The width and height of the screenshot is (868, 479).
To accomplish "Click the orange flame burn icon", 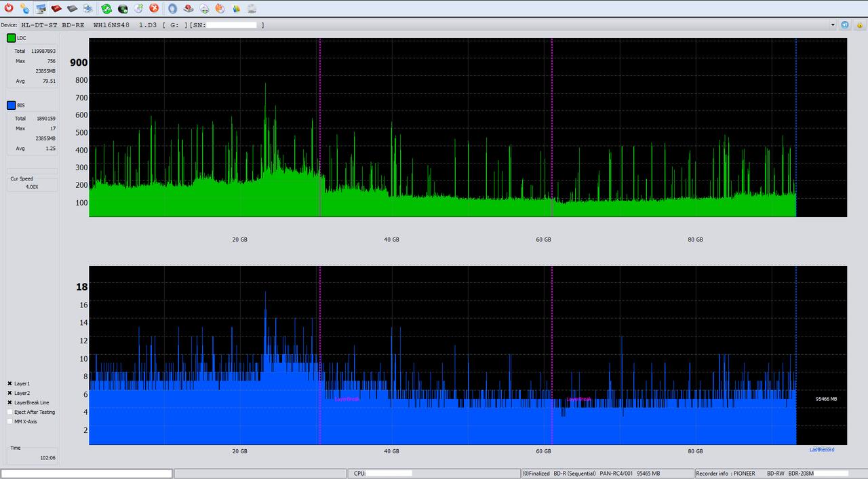I will pos(220,8).
